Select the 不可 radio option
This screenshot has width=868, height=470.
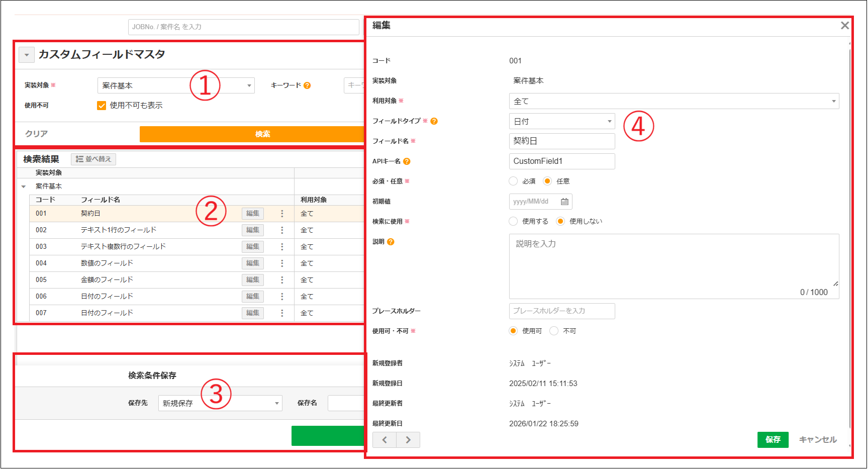pyautogui.click(x=554, y=331)
